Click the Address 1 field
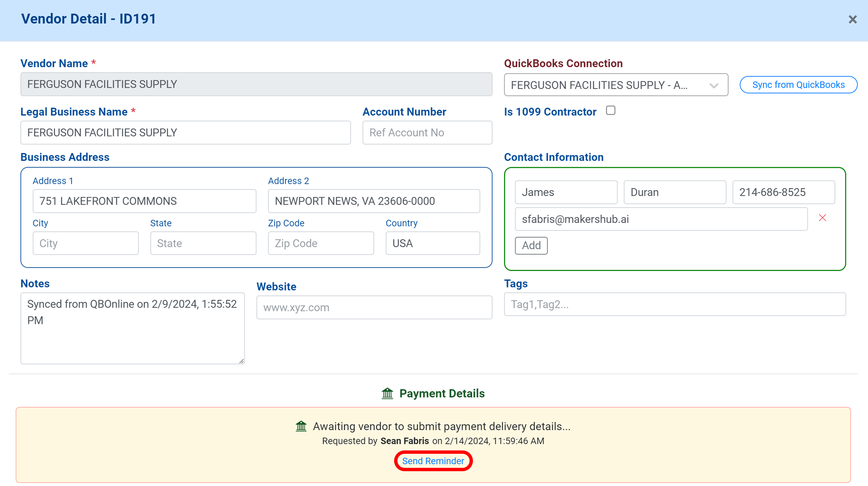The width and height of the screenshot is (868, 486). (144, 201)
